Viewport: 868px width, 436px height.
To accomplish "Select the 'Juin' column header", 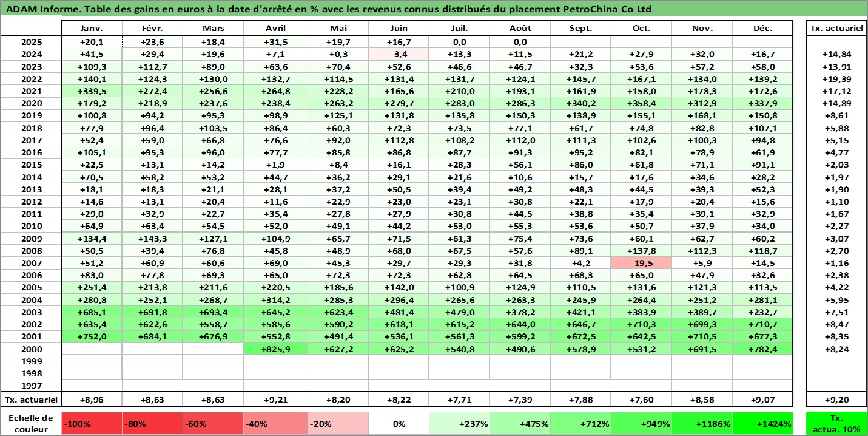I will point(399,29).
